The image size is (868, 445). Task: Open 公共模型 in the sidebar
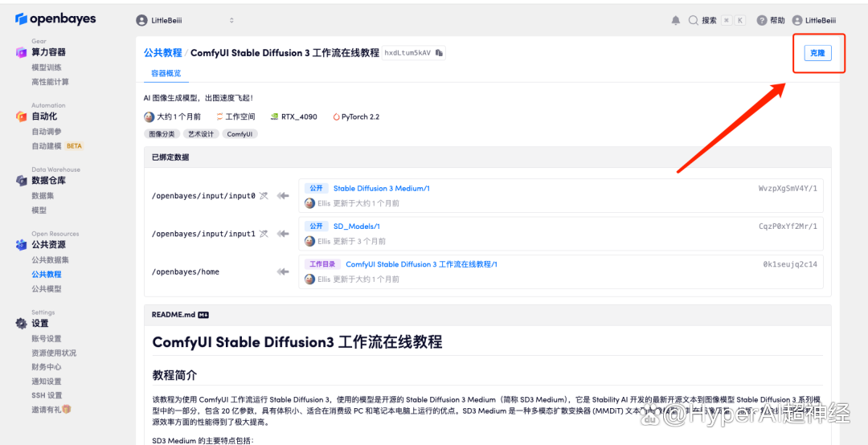pyautogui.click(x=47, y=289)
